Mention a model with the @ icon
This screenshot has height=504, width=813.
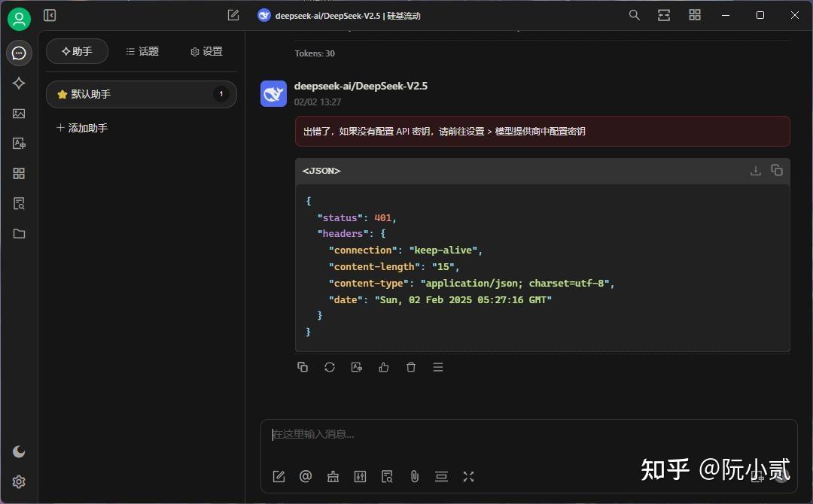point(306,477)
